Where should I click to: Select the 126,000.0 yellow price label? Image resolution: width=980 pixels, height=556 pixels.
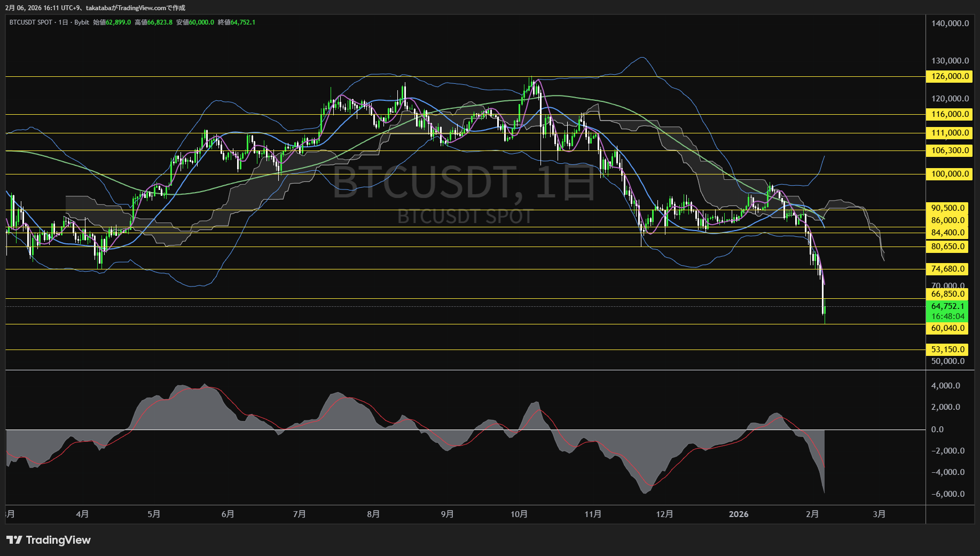coord(950,76)
